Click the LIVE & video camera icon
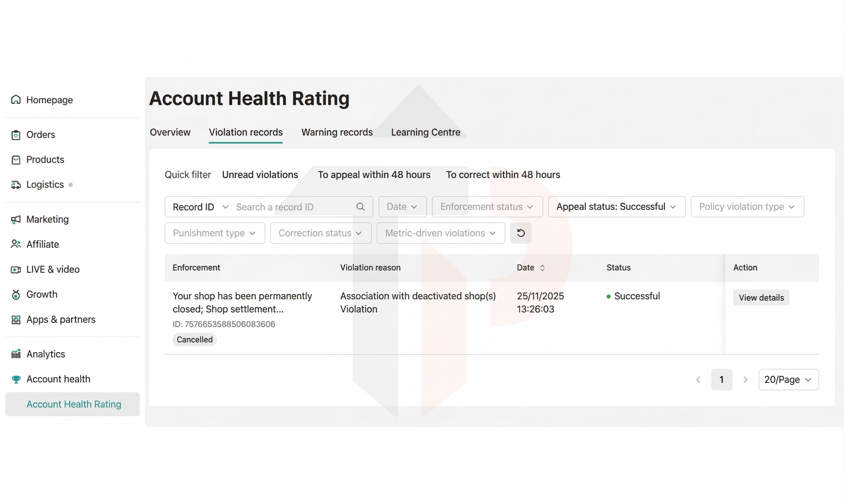This screenshot has width=844, height=504. (x=16, y=270)
